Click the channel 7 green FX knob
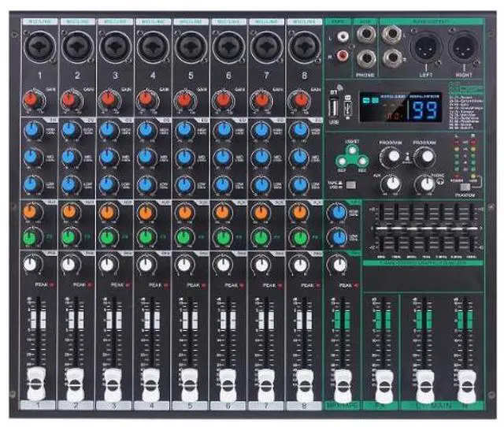 pos(260,237)
